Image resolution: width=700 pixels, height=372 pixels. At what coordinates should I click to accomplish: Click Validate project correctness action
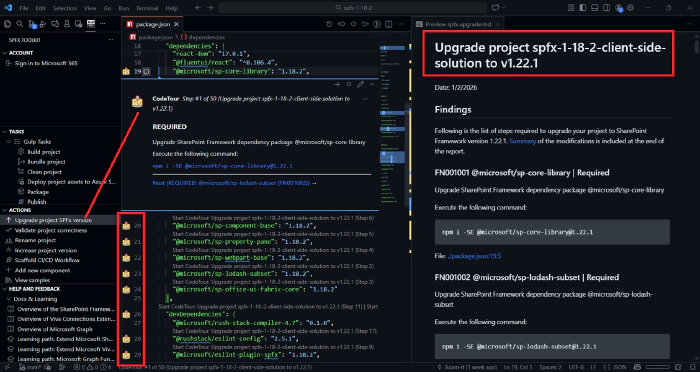pyautogui.click(x=51, y=230)
